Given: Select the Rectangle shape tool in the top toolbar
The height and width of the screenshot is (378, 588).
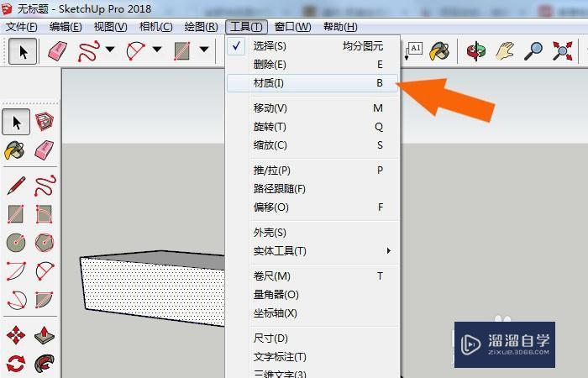Looking at the screenshot, I should pyautogui.click(x=182, y=50).
